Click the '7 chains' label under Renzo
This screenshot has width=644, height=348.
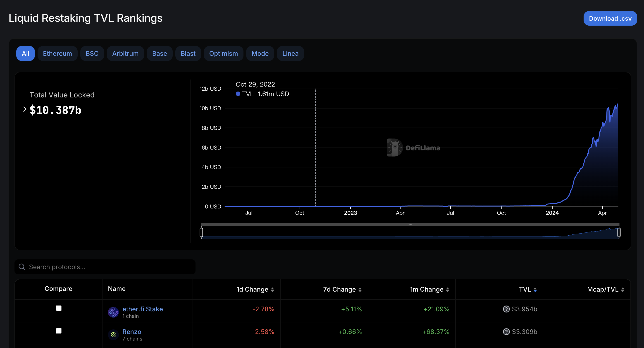pyautogui.click(x=132, y=339)
